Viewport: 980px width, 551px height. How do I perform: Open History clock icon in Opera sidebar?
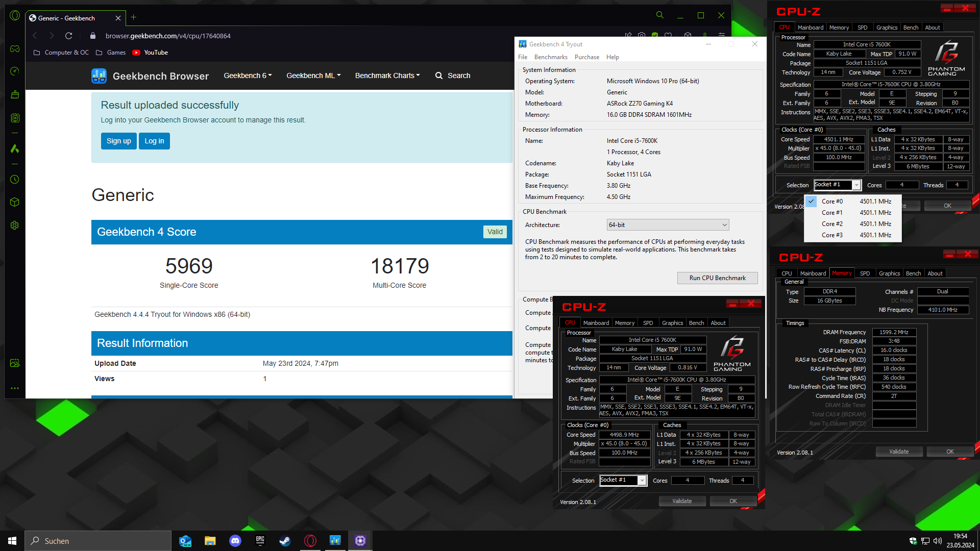[15, 179]
